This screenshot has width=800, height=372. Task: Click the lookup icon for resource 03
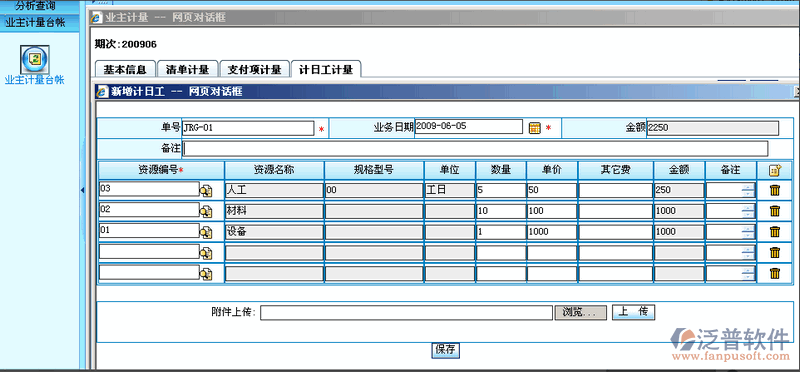pyautogui.click(x=206, y=191)
